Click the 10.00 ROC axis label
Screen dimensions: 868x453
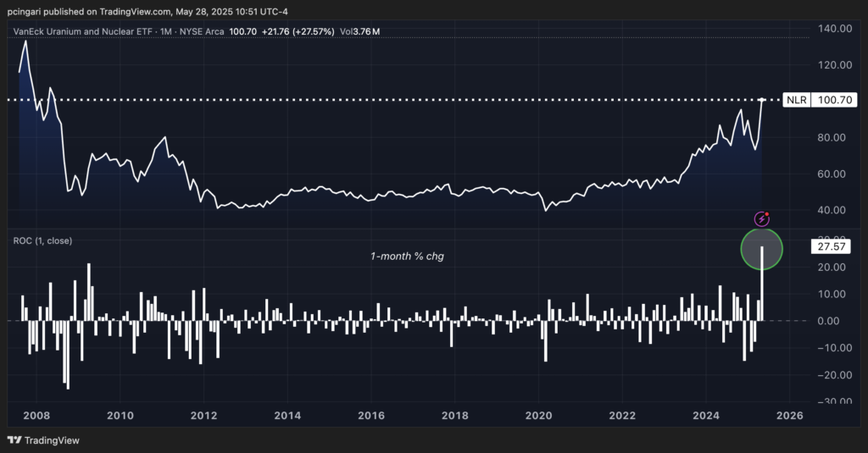click(832, 295)
